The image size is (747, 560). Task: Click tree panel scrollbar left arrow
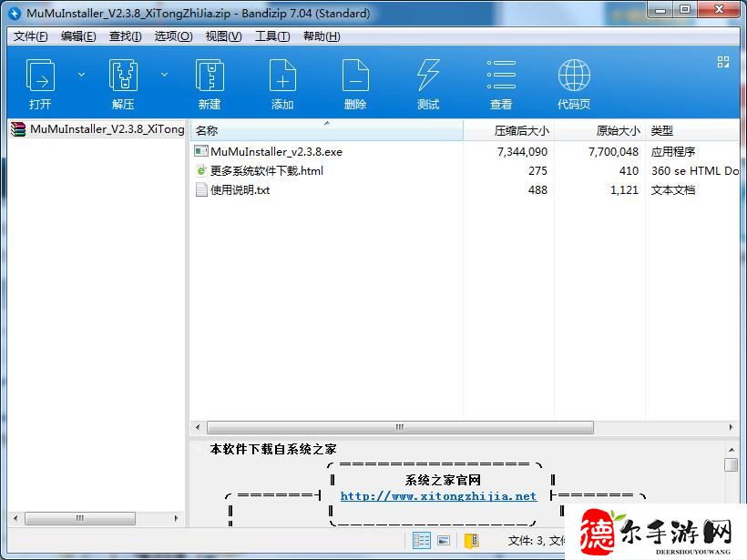click(x=15, y=518)
